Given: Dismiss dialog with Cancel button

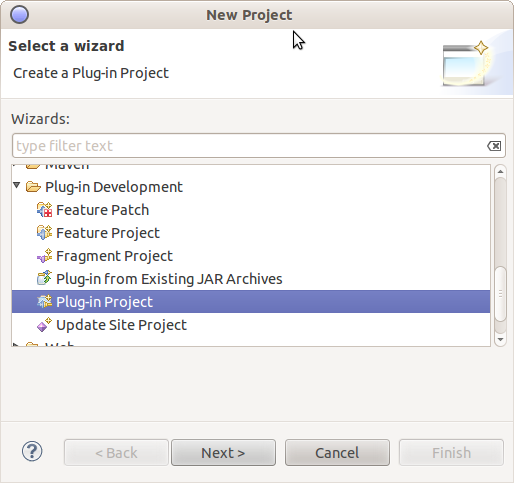Looking at the screenshot, I should coord(337,453).
